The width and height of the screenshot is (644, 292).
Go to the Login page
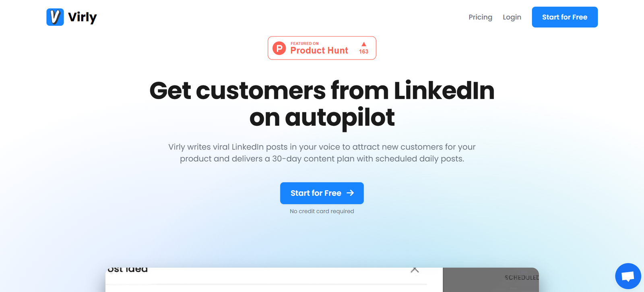click(x=512, y=17)
